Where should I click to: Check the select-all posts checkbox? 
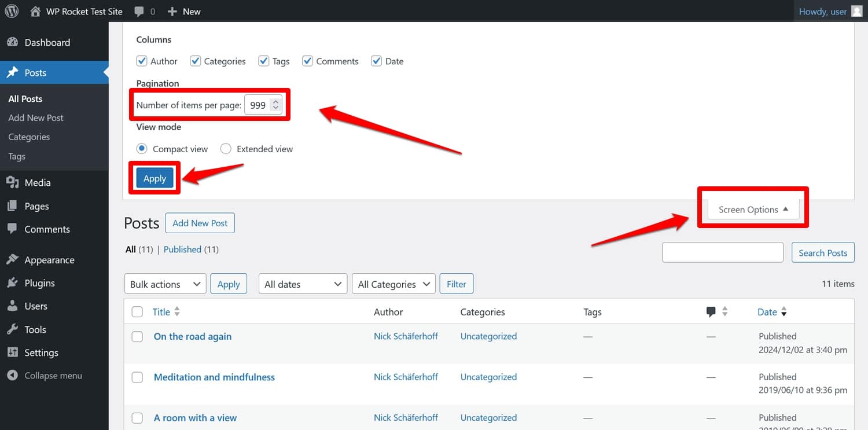[137, 312]
